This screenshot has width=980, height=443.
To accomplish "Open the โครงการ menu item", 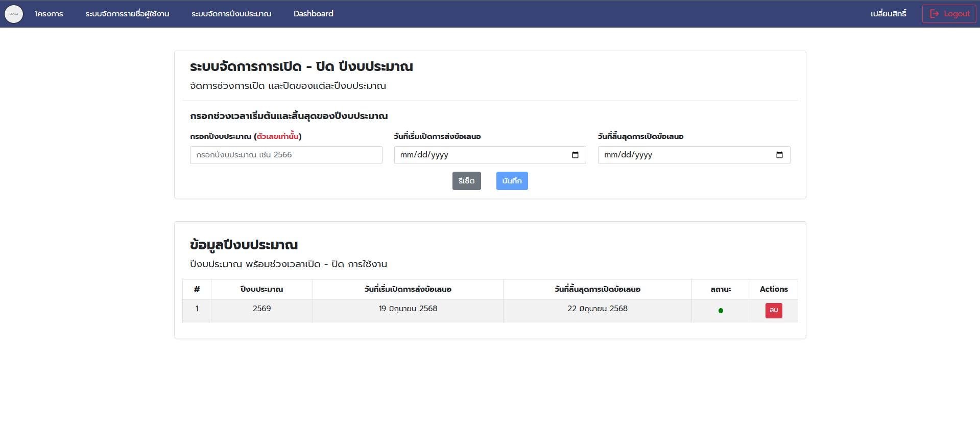I will pyautogui.click(x=49, y=14).
